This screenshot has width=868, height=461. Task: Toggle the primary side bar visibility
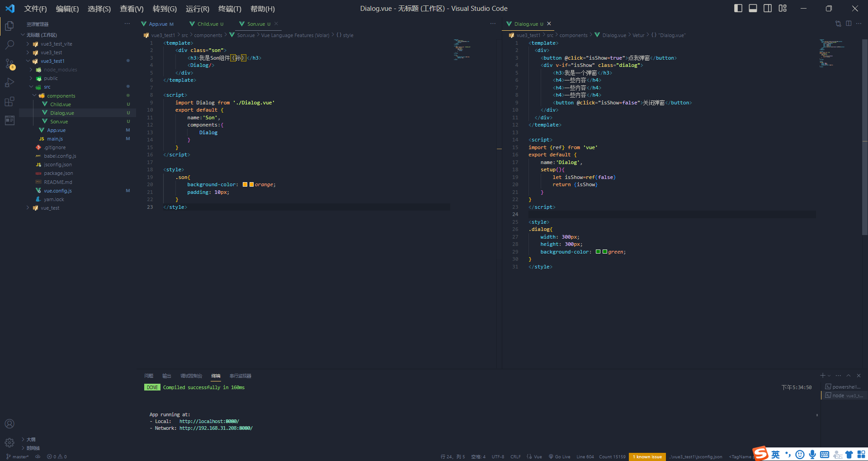coord(738,8)
